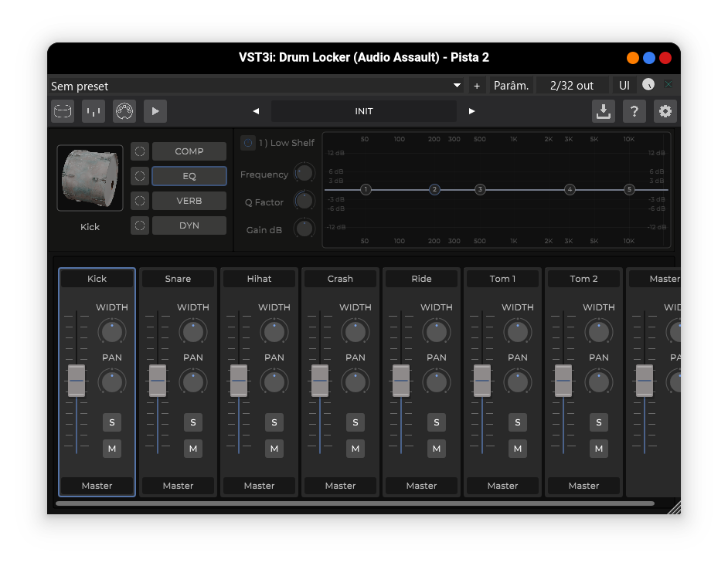Screen dimensions: 728x566
Task: Solo the Snare channel
Action: (192, 422)
